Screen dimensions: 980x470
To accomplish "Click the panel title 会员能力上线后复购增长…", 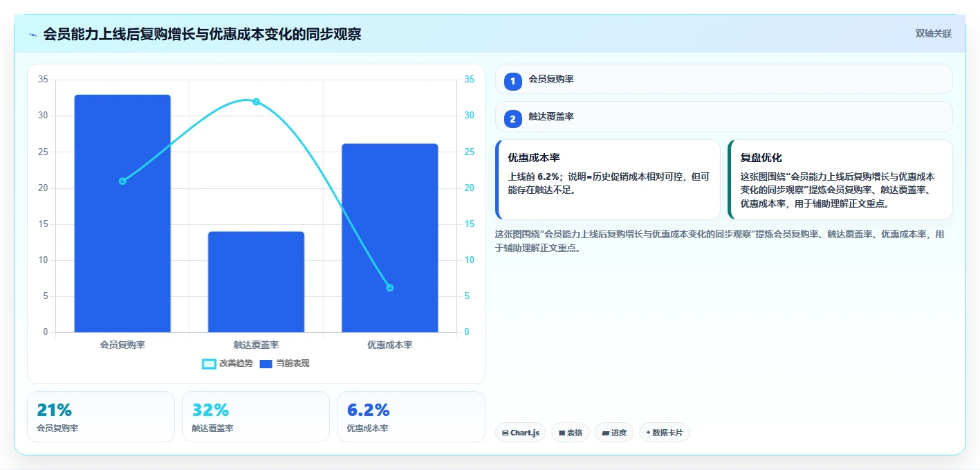I will coord(202,34).
